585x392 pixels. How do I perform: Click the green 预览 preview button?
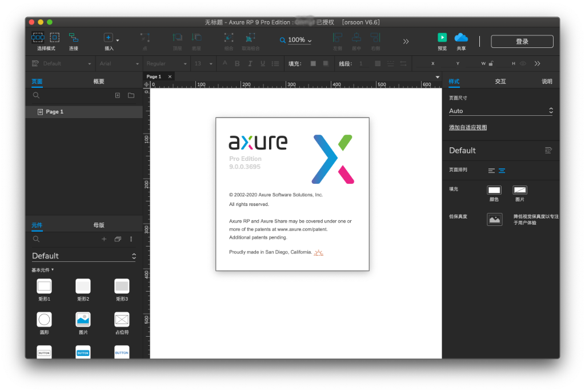point(442,37)
